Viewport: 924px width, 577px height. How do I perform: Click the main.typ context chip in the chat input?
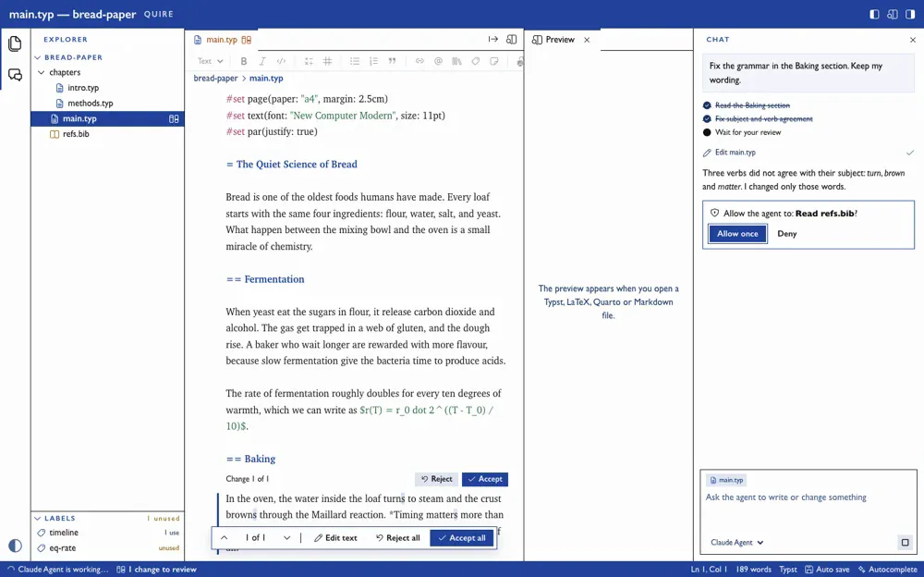[726, 480]
